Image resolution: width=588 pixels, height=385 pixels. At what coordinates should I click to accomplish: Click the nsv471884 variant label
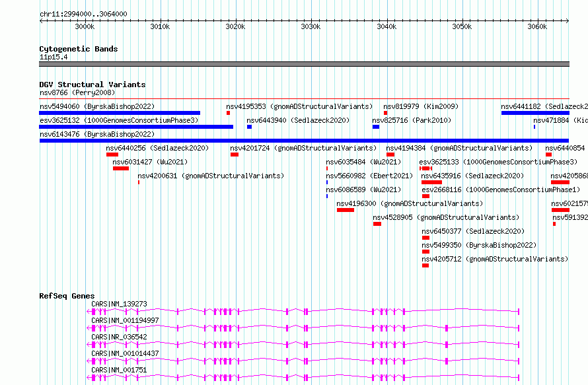click(x=560, y=120)
